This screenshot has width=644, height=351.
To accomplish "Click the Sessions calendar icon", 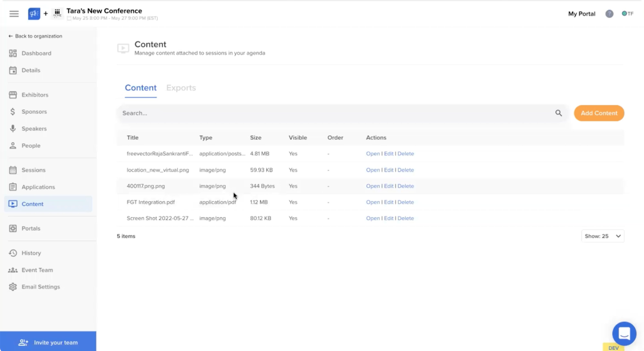I will tap(13, 170).
